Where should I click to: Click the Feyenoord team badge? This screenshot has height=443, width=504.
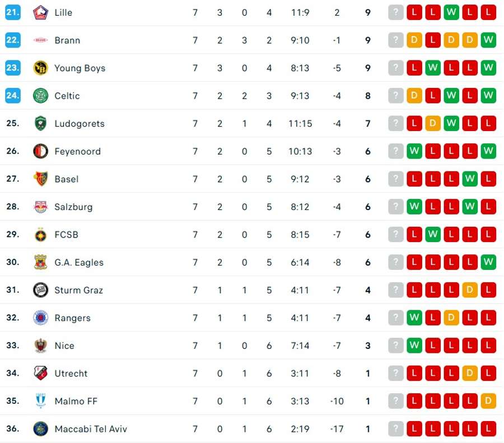coord(41,151)
